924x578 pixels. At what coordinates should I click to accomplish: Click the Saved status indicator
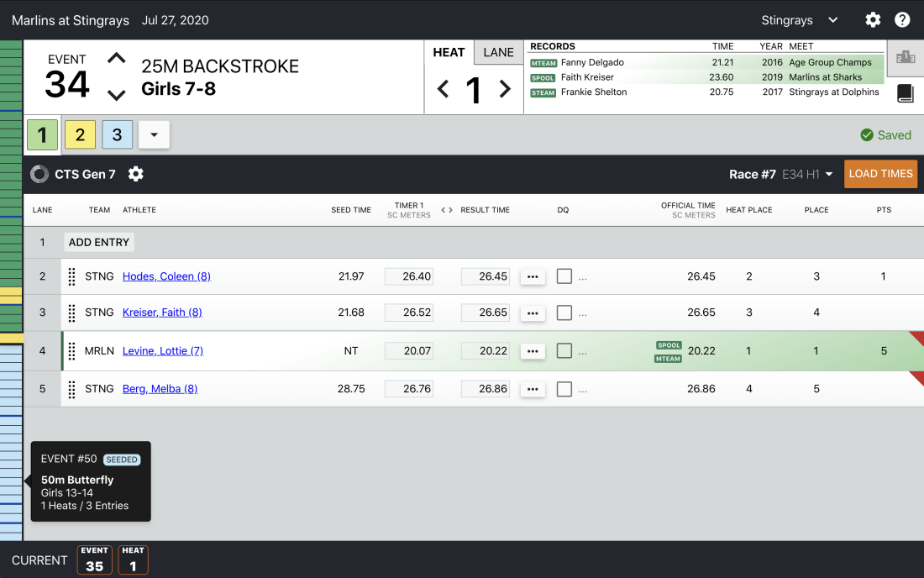[x=885, y=135]
